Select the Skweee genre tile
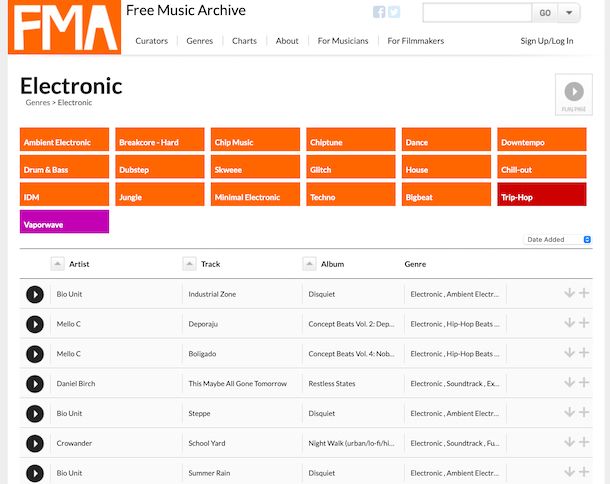This screenshot has width=610, height=484. (x=255, y=167)
